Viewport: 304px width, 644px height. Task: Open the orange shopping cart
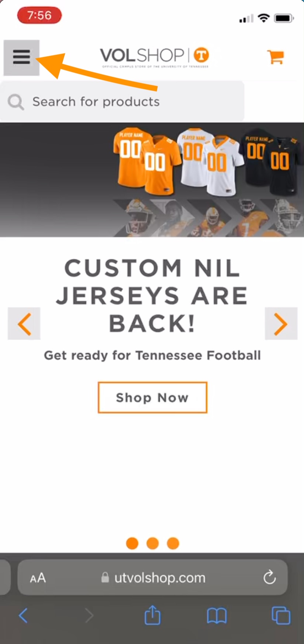pyautogui.click(x=276, y=57)
